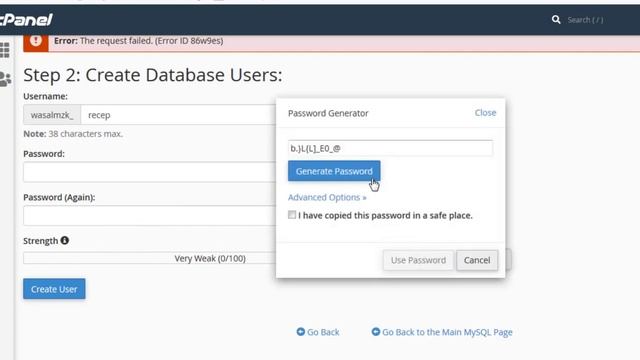Image resolution: width=640 pixels, height=360 pixels.
Task: Click the error alert exclamation icon
Action: click(36, 41)
